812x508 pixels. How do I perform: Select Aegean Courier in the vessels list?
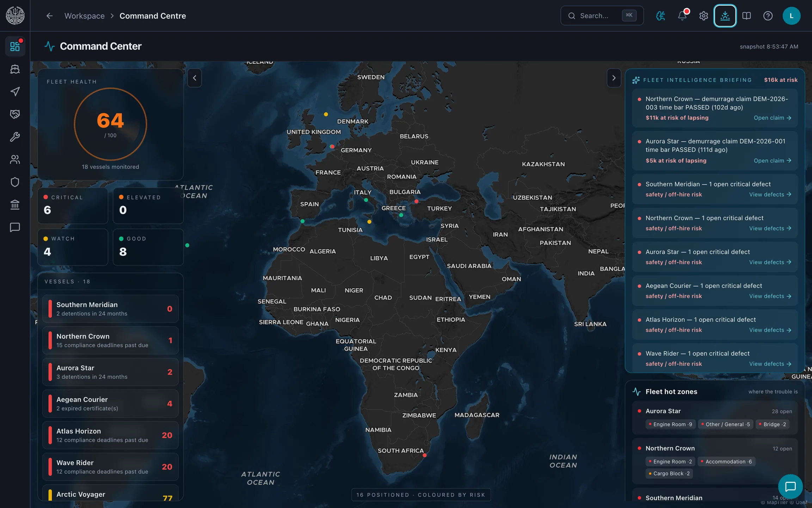(110, 404)
